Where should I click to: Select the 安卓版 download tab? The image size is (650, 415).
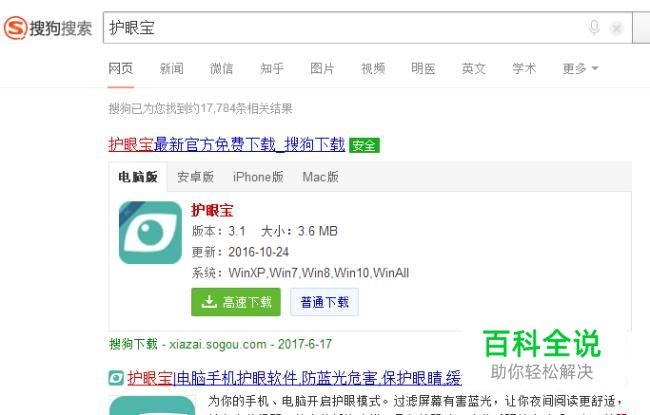pyautogui.click(x=196, y=177)
